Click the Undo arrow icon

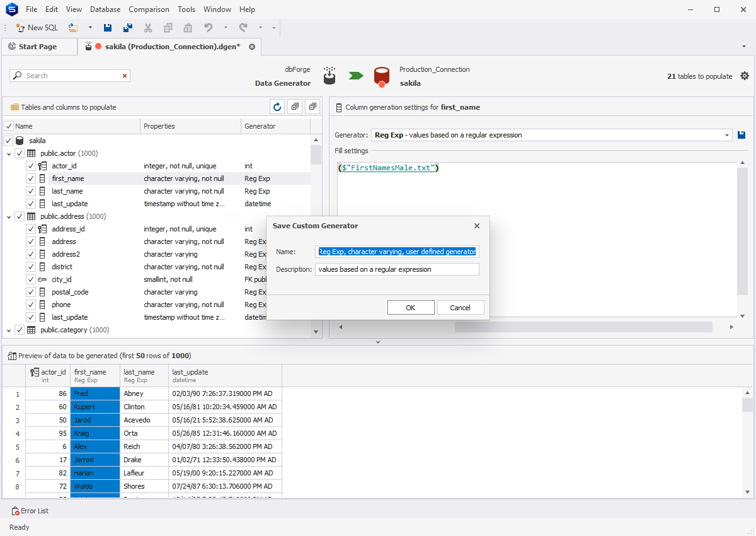[x=209, y=28]
